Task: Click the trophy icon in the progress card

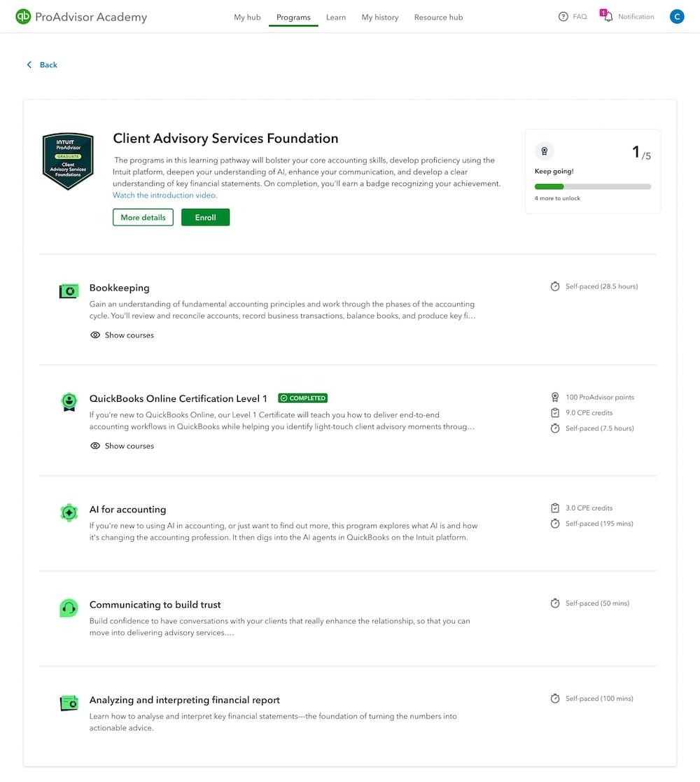Action: click(545, 151)
